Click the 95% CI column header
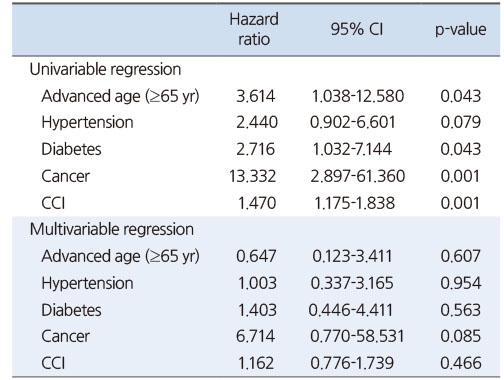This screenshot has height=380, width=504. pos(357,29)
